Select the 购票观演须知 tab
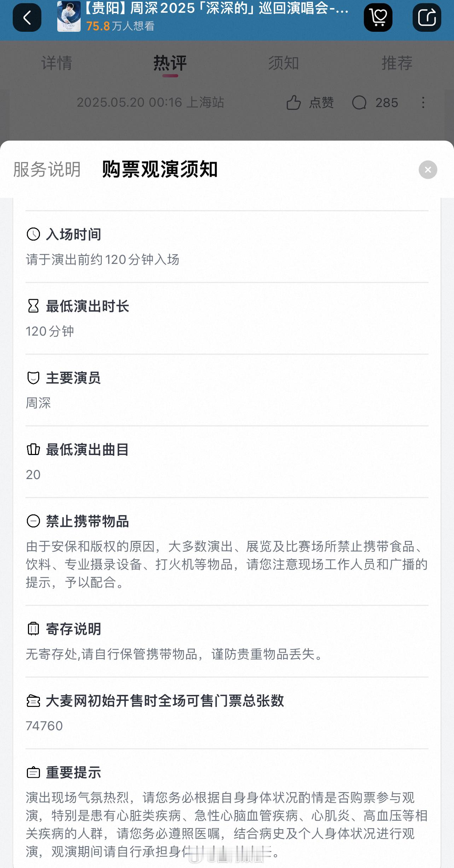 (x=160, y=170)
